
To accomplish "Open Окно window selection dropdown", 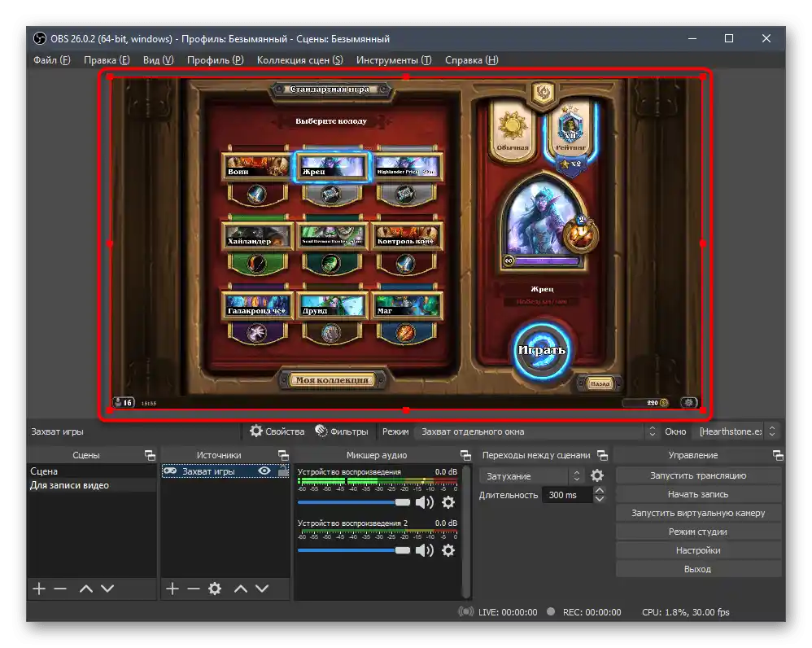I will (736, 431).
